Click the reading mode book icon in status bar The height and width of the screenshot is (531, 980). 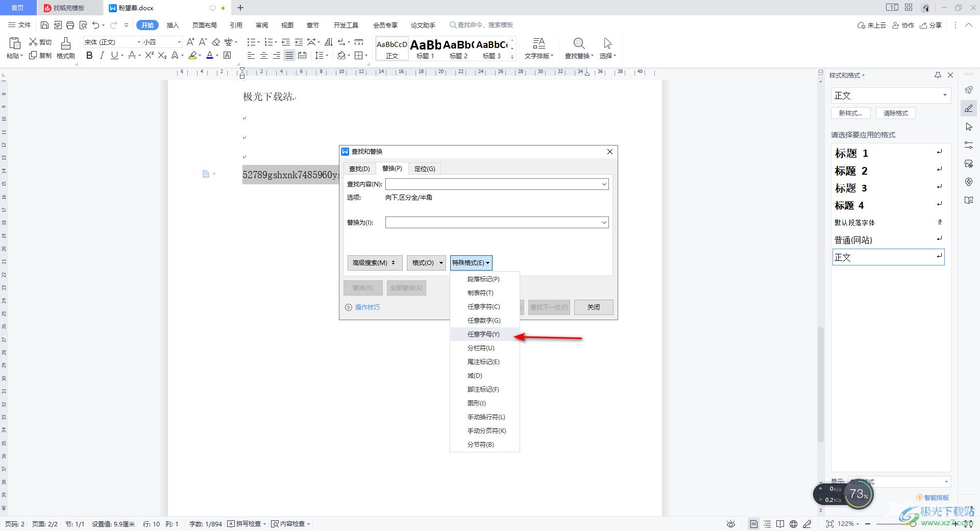[x=780, y=524]
